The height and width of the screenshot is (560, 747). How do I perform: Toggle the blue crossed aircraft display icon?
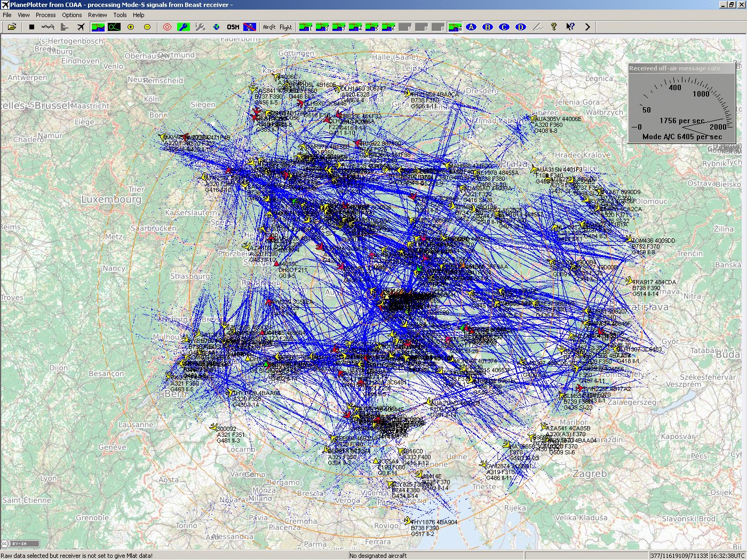(x=249, y=27)
